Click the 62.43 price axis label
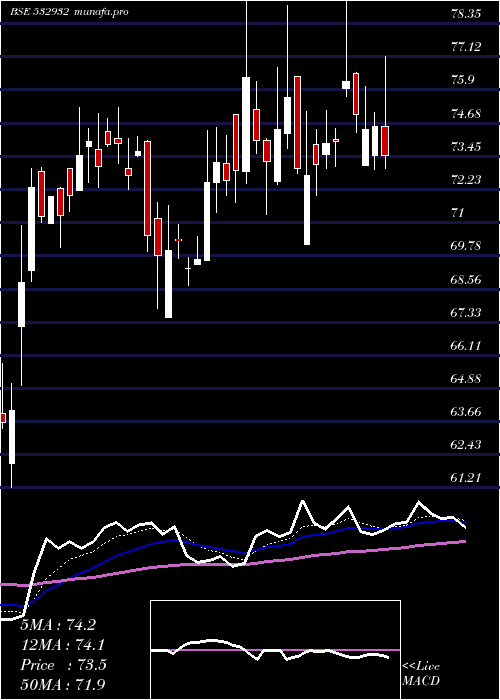 point(466,445)
